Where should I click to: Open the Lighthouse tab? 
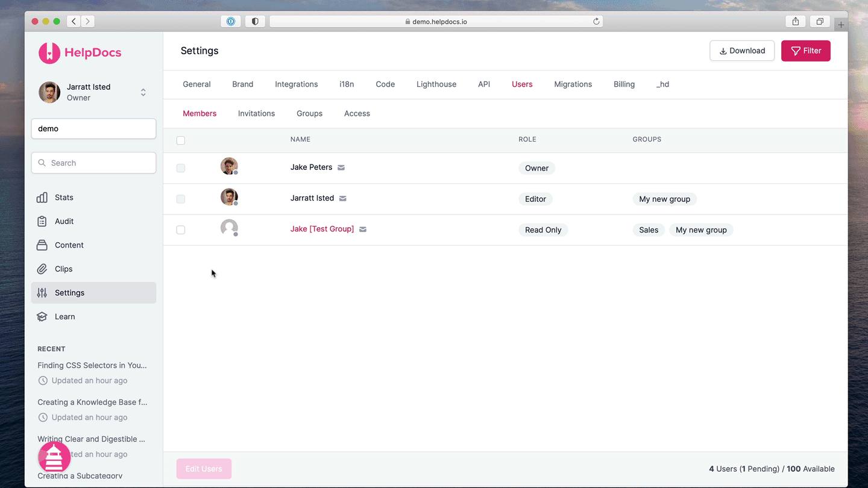click(x=436, y=84)
